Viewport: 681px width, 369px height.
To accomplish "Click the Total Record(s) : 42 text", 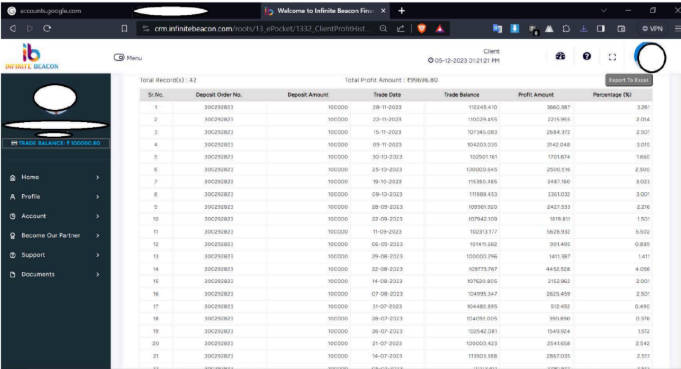I will click(x=168, y=80).
